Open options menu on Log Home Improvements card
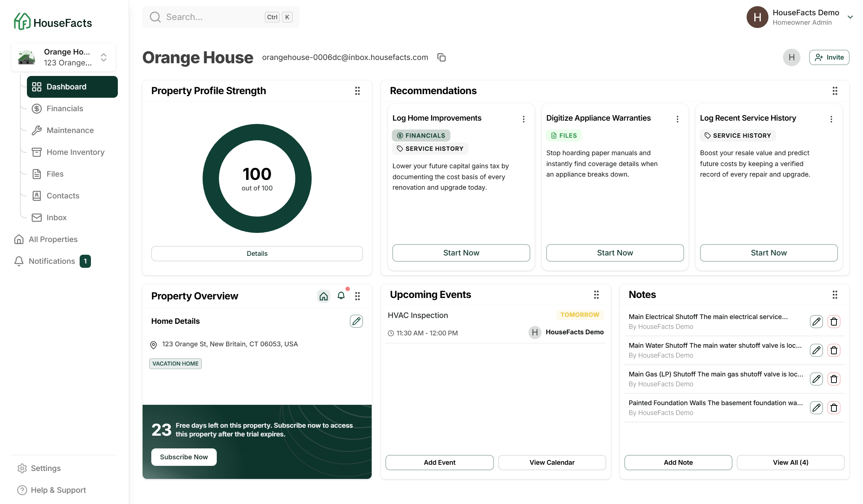The width and height of the screenshot is (863, 504). point(524,119)
